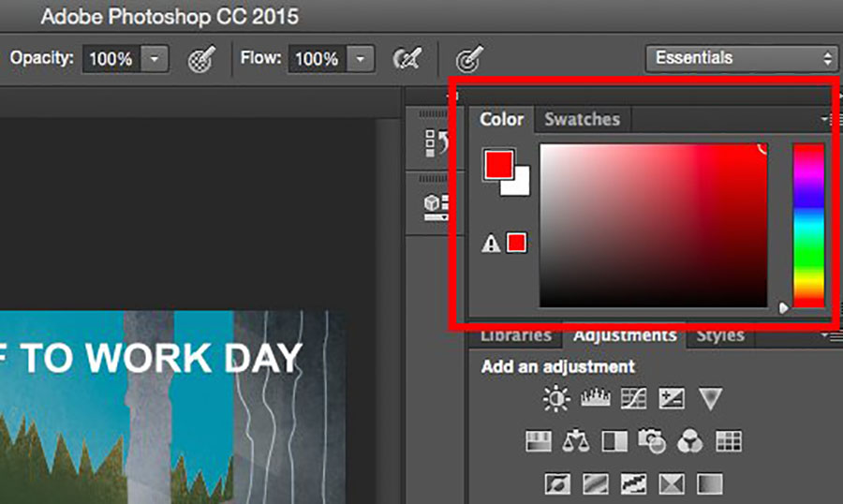Switch to the Styles tab
843x504 pixels.
[719, 335]
